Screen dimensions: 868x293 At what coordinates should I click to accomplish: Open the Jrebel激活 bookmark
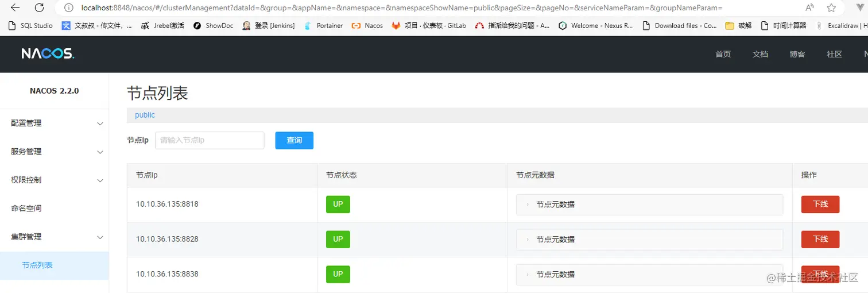coord(162,26)
